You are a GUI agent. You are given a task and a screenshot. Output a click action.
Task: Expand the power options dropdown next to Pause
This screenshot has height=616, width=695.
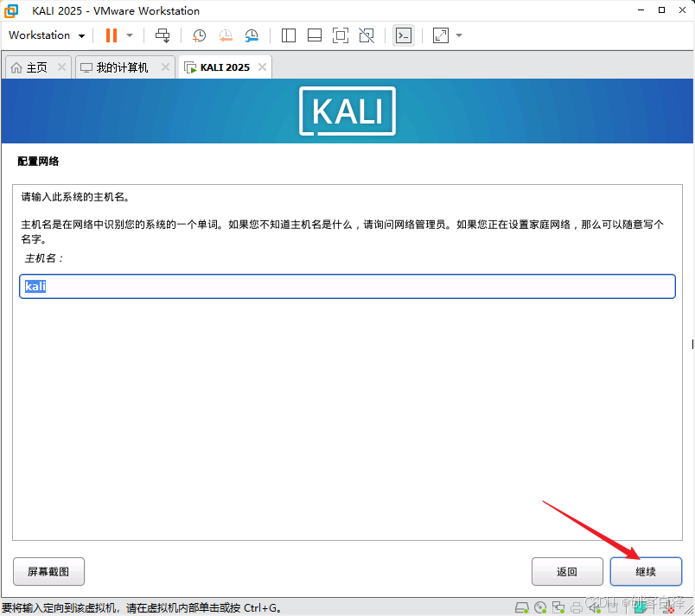coord(130,35)
